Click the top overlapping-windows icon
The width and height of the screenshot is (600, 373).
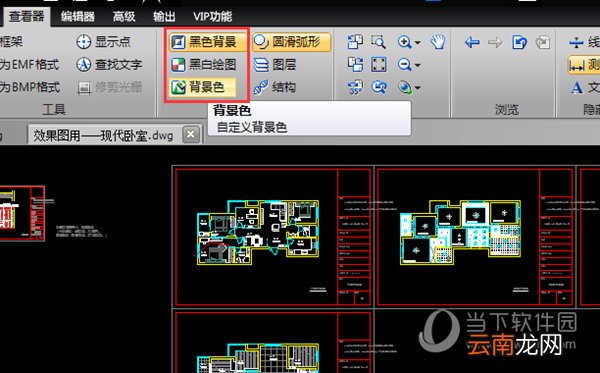coord(355,41)
